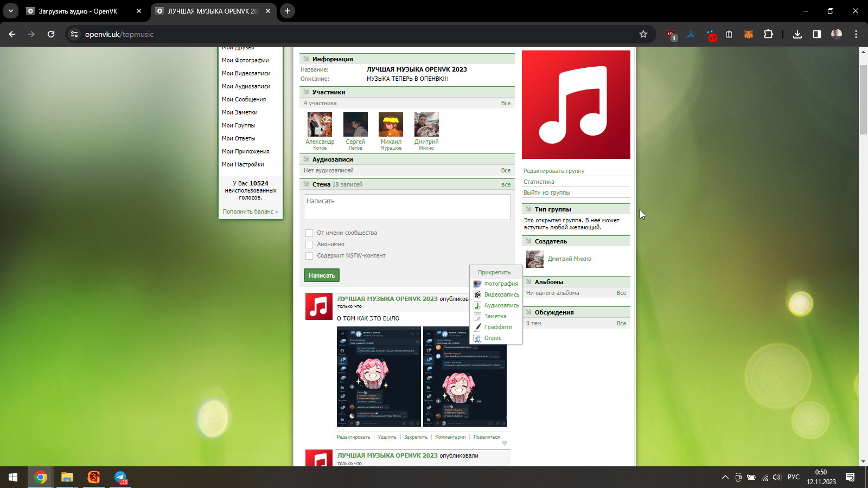Open the uBlock Origin extension icon
The width and height of the screenshot is (868, 488).
672,35
